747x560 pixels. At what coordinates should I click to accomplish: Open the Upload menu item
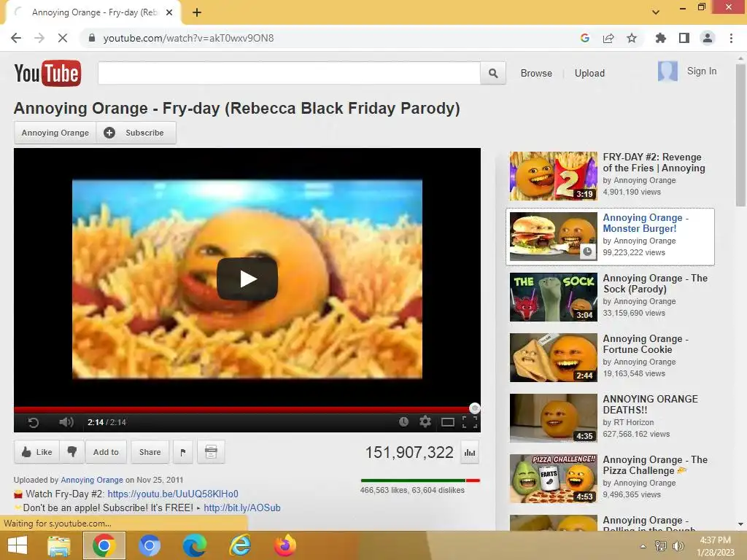pyautogui.click(x=589, y=74)
